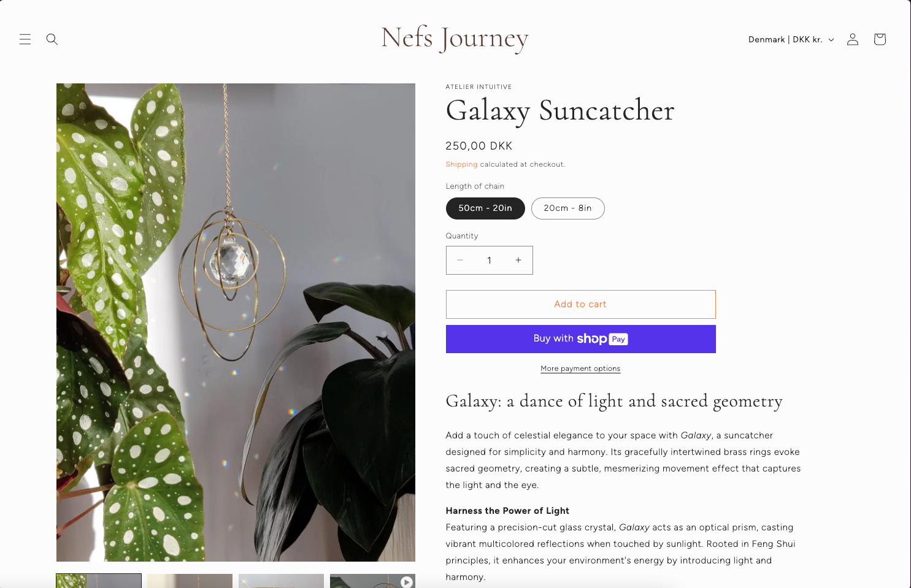Image resolution: width=911 pixels, height=588 pixels.
Task: Increase quantity with plus icon
Action: tap(518, 260)
